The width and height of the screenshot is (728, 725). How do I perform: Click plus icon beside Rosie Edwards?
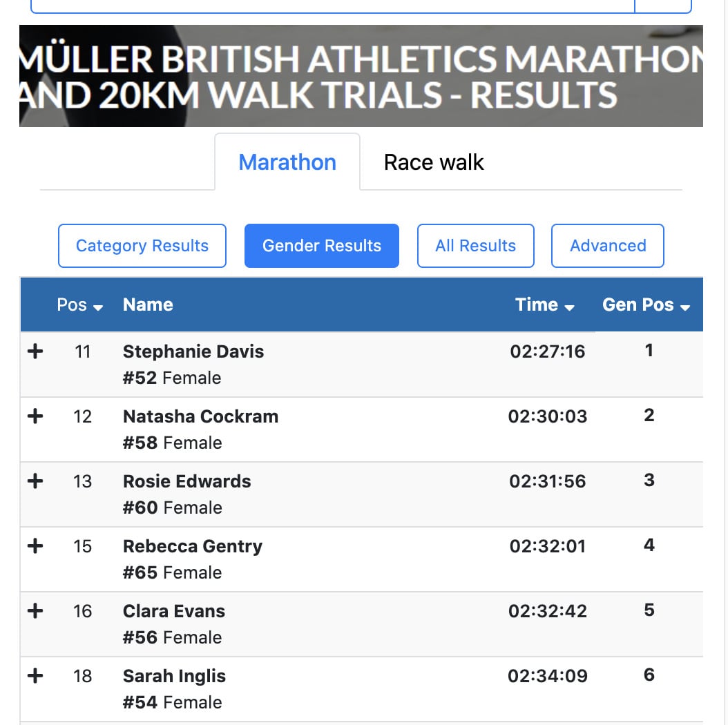[35, 481]
